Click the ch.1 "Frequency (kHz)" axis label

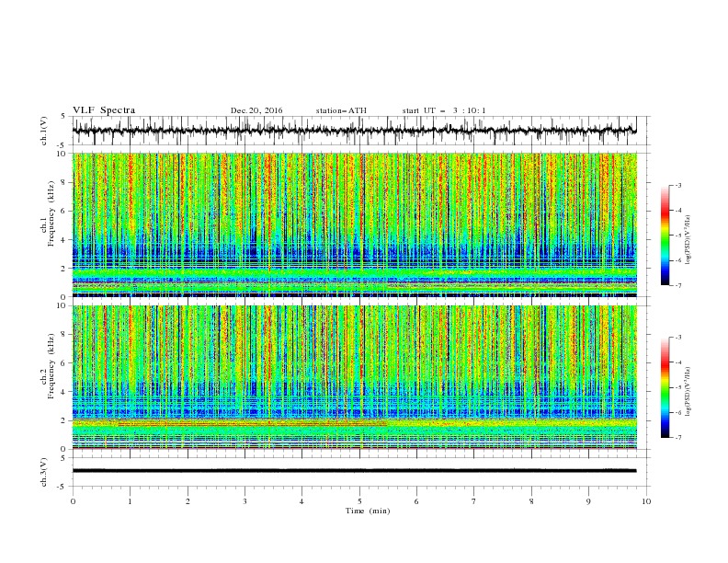[51, 213]
